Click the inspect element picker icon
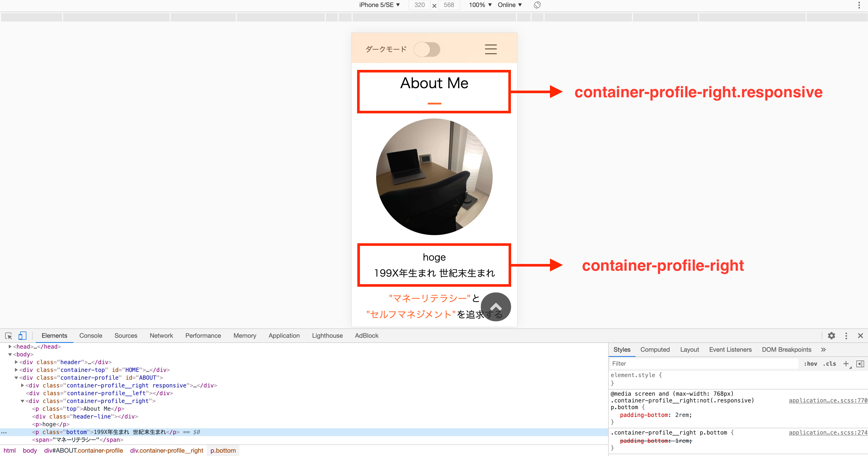This screenshot has height=456, width=868. point(9,336)
